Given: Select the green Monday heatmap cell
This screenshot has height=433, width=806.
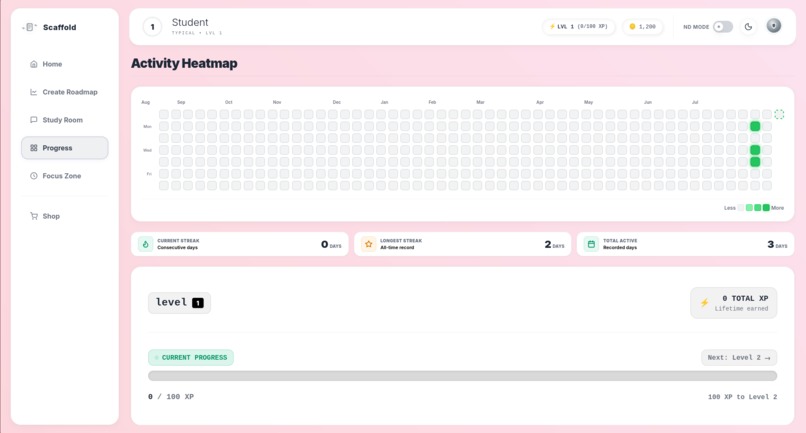Looking at the screenshot, I should pyautogui.click(x=755, y=126).
